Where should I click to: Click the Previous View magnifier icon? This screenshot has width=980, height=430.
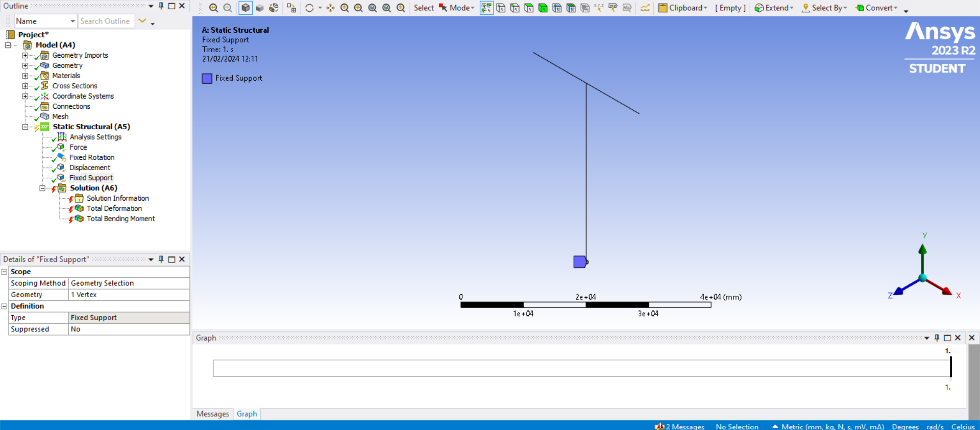213,8
